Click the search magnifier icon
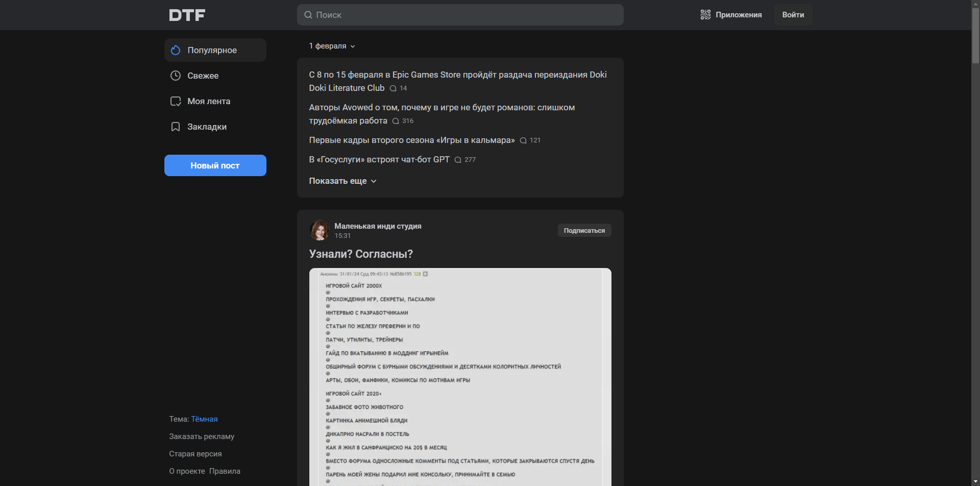The image size is (980, 486). click(308, 15)
